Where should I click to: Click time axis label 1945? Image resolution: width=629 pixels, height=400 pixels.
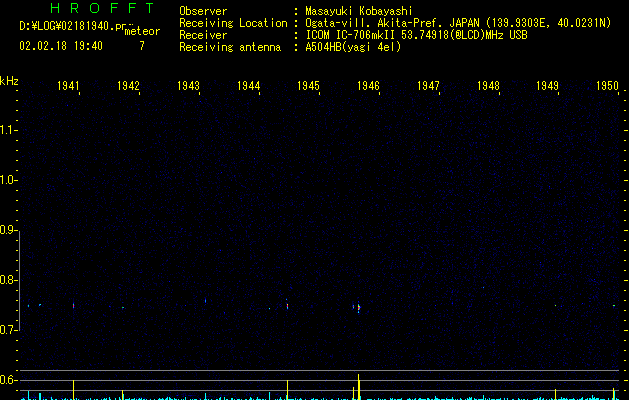308,86
